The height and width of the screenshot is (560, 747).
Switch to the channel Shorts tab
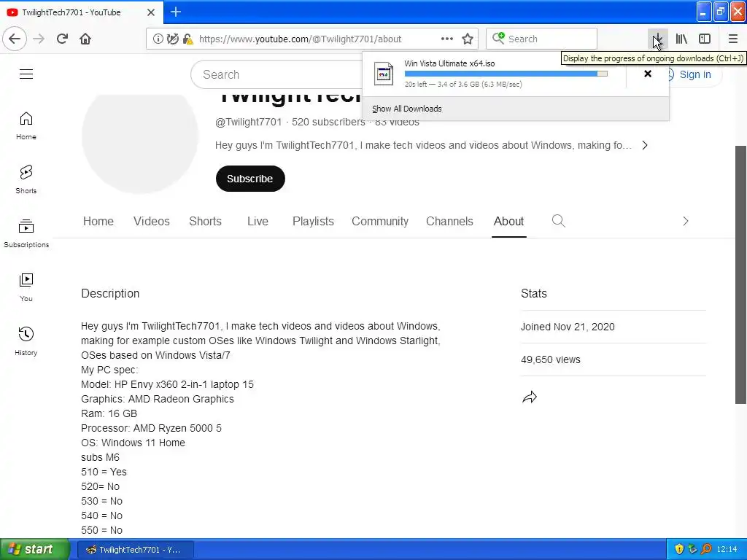coord(205,222)
